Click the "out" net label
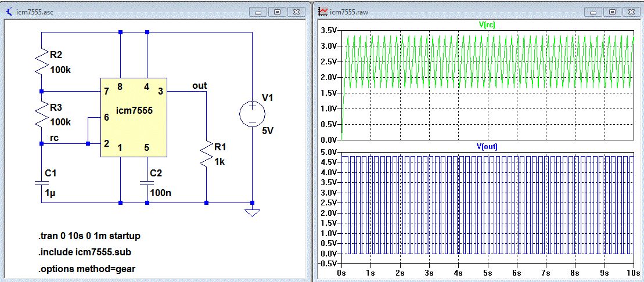The height and width of the screenshot is (282, 644). [199, 86]
